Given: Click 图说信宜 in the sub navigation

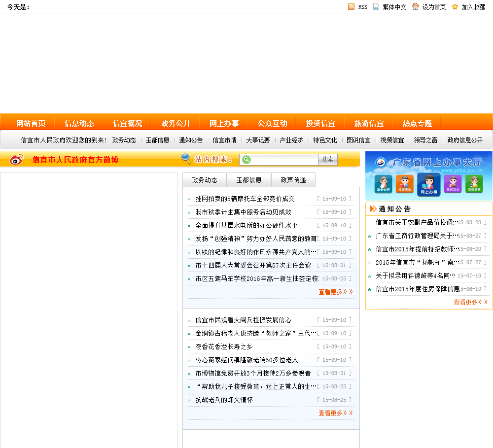Looking at the screenshot, I should pos(358,140).
